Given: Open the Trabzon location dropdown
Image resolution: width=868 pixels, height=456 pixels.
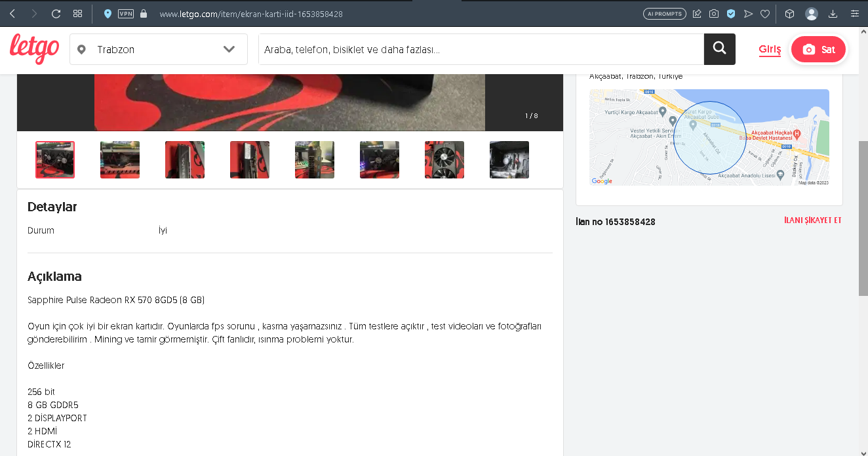Looking at the screenshot, I should [159, 49].
